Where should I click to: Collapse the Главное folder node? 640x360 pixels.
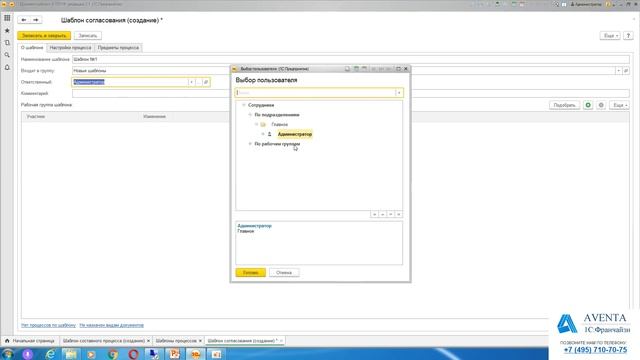point(257,124)
